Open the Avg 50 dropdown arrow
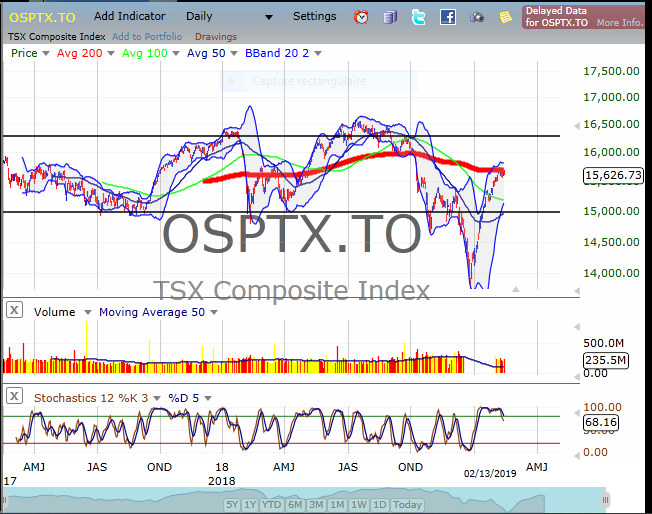Viewport: 652px width, 514px height. pyautogui.click(x=234, y=54)
